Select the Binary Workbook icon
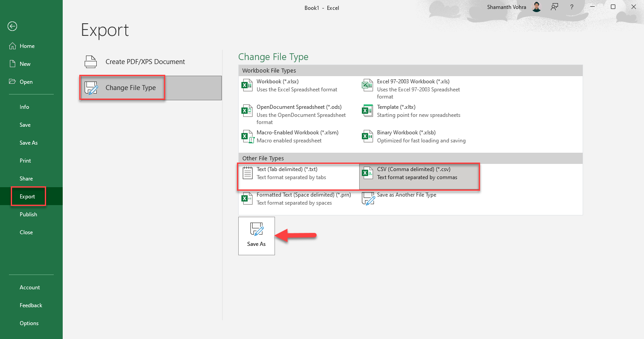Image resolution: width=644 pixels, height=339 pixels. point(368,136)
